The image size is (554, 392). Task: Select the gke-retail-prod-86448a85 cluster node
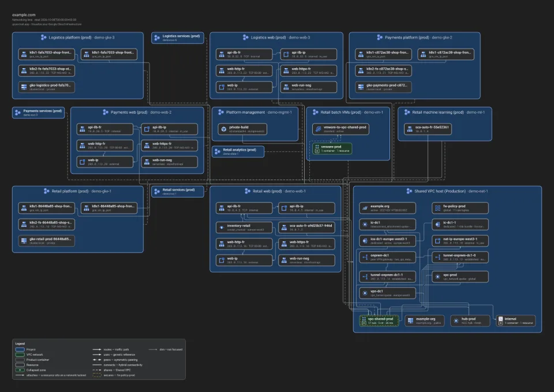click(x=47, y=241)
